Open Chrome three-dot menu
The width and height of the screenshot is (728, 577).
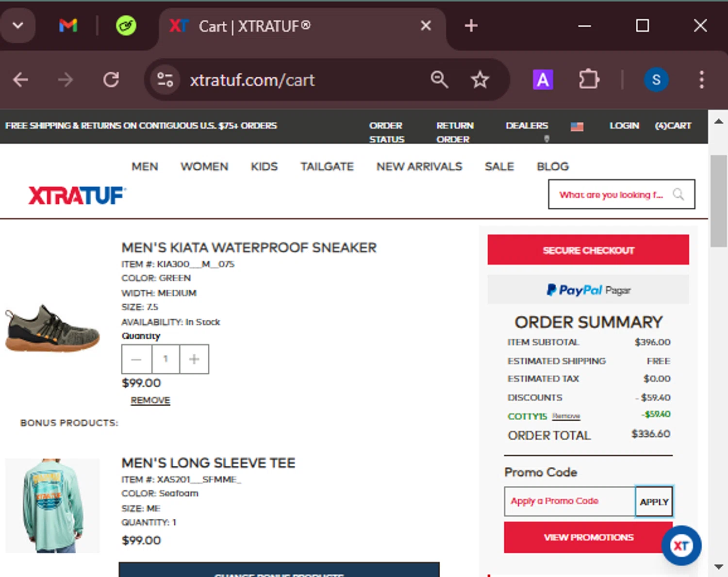pos(701,80)
